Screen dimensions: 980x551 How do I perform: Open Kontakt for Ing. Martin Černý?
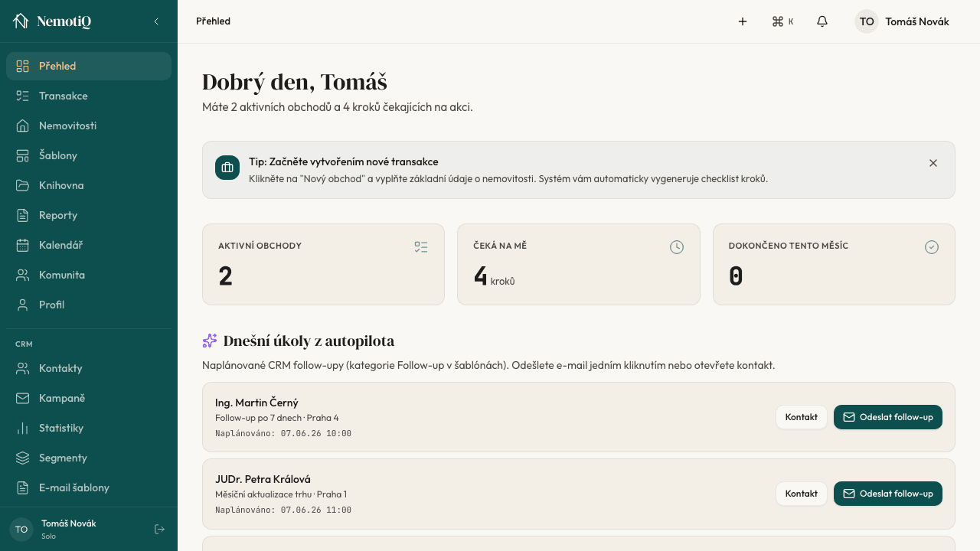pyautogui.click(x=802, y=417)
